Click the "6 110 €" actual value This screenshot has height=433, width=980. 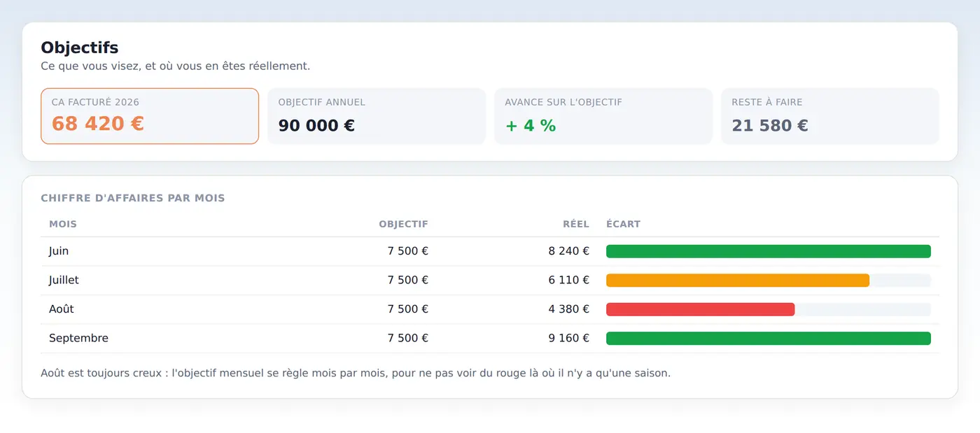(x=569, y=280)
